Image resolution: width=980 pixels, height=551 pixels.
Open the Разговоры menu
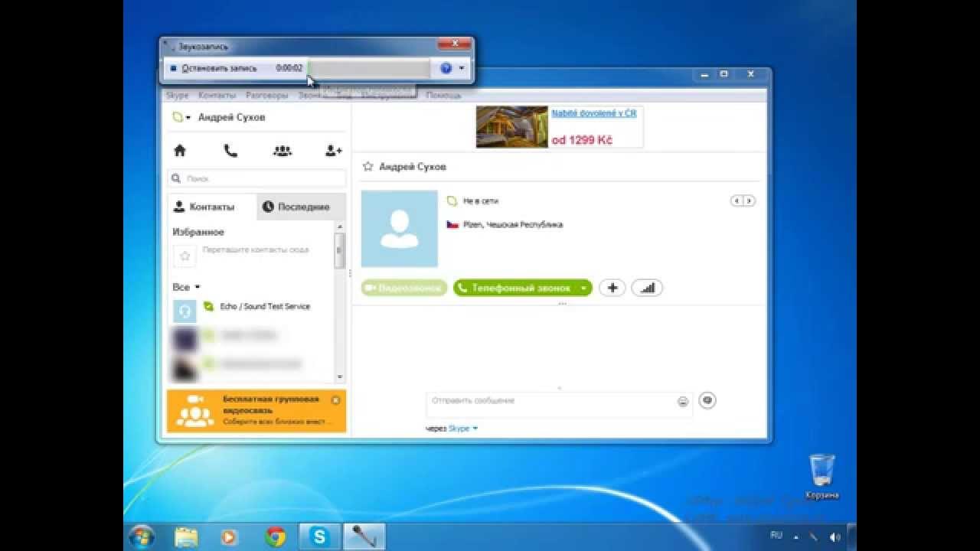[266, 96]
